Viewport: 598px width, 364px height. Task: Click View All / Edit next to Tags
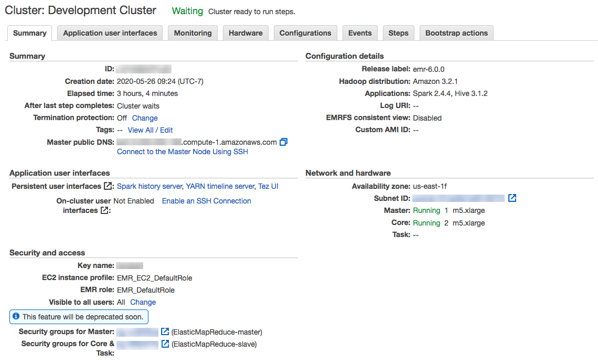pos(150,130)
